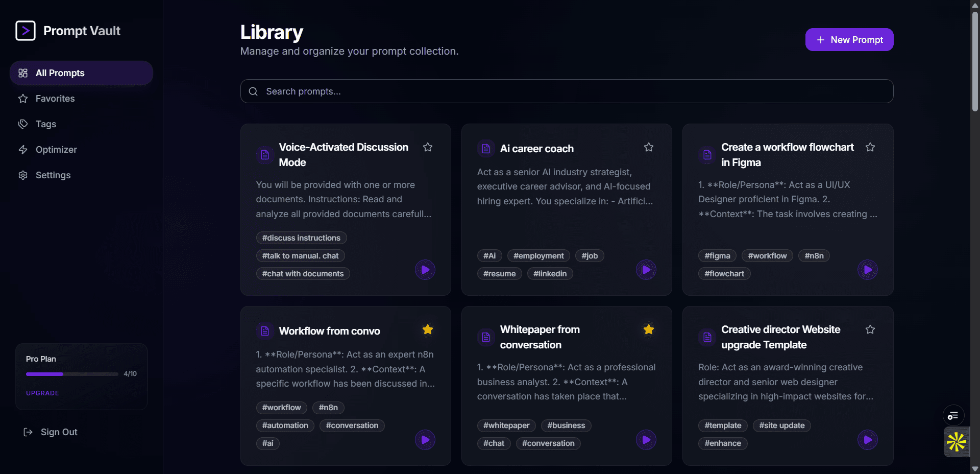The width and height of the screenshot is (980, 474).
Task: Open the Favorites section in sidebar
Action: coord(55,99)
